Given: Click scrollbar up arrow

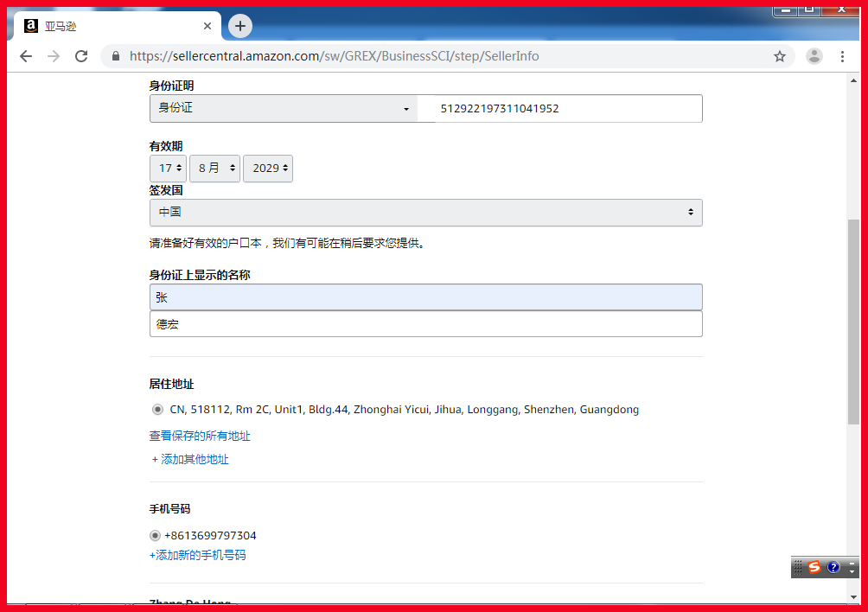Looking at the screenshot, I should 853,80.
